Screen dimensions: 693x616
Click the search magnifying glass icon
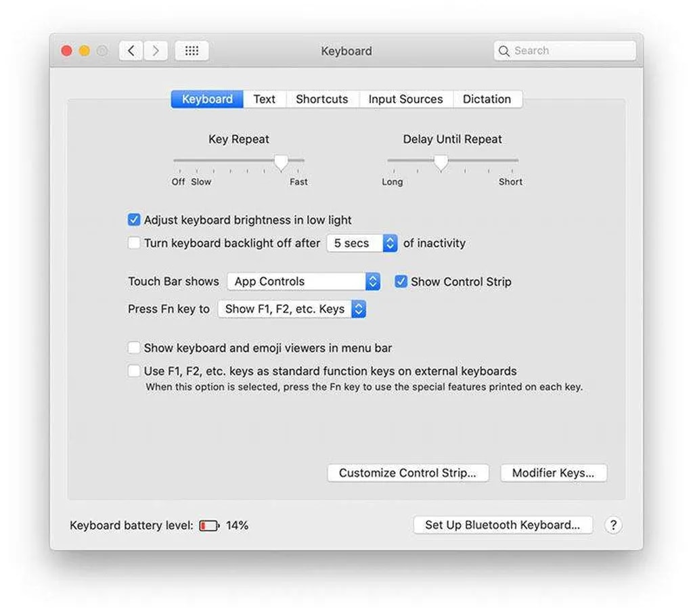click(504, 51)
